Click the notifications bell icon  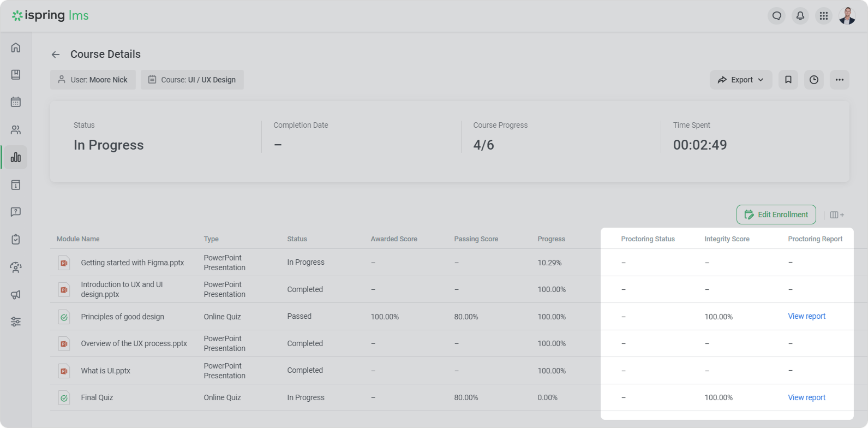(x=800, y=16)
